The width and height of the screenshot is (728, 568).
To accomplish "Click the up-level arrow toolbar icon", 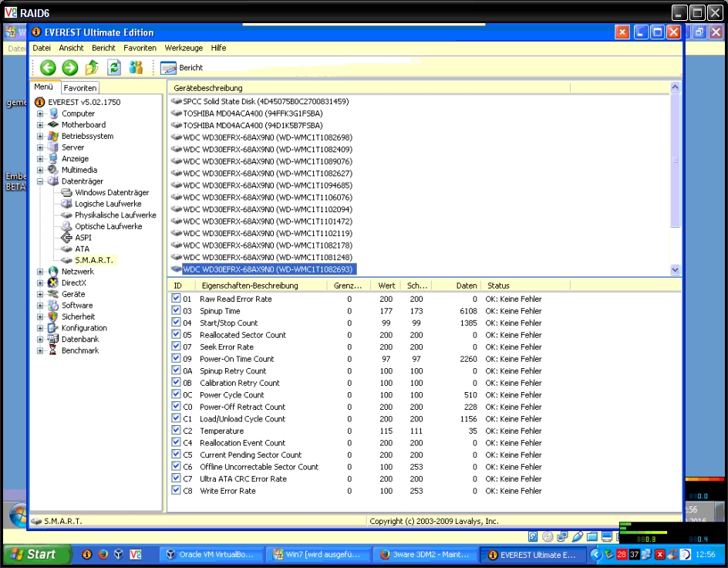I will [92, 68].
